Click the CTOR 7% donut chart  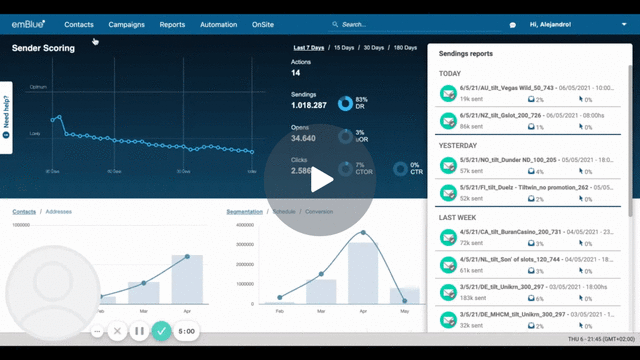(345, 169)
